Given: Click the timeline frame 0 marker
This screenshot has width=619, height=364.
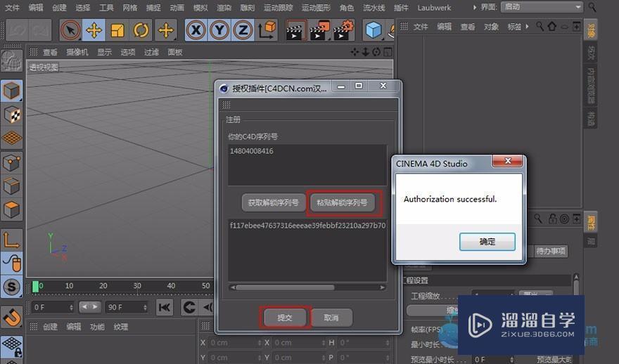Looking at the screenshot, I should pyautogui.click(x=36, y=286).
